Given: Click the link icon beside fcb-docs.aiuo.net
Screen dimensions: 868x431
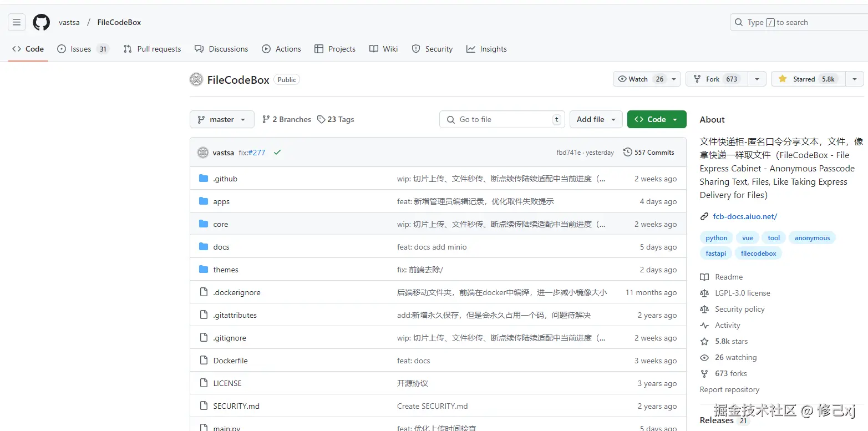Looking at the screenshot, I should click(x=704, y=216).
